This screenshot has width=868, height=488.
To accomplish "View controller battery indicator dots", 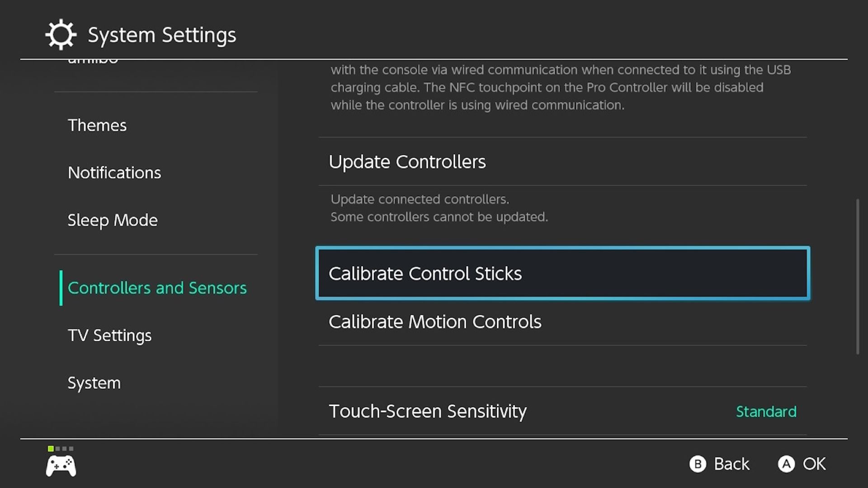I will click(61, 449).
